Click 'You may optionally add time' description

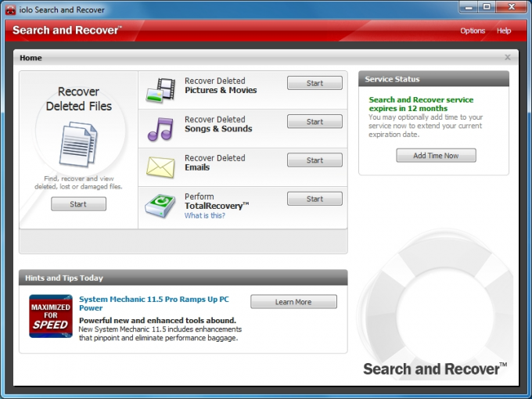(426, 125)
